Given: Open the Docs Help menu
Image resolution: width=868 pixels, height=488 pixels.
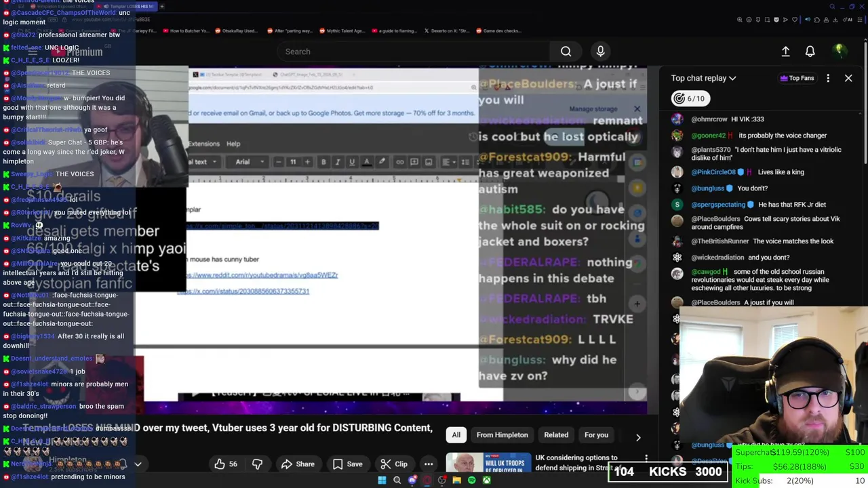Looking at the screenshot, I should (x=233, y=144).
